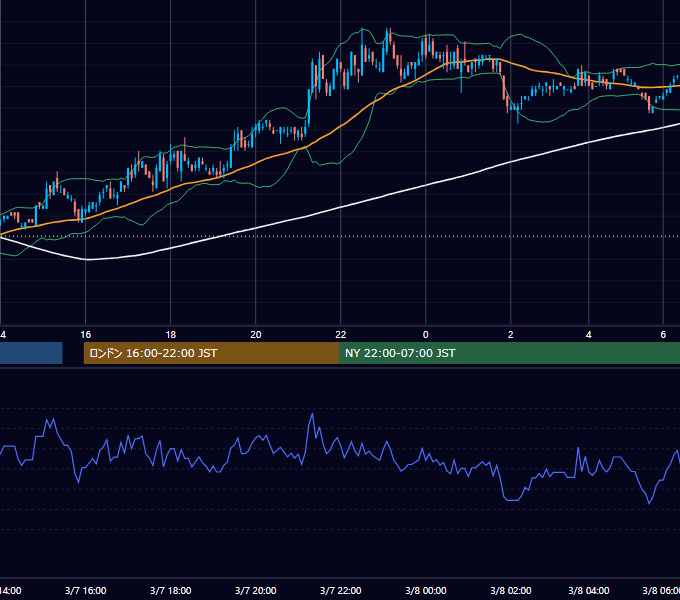
Task: Click the 3/7 18:00 date label
Action: [x=170, y=590]
